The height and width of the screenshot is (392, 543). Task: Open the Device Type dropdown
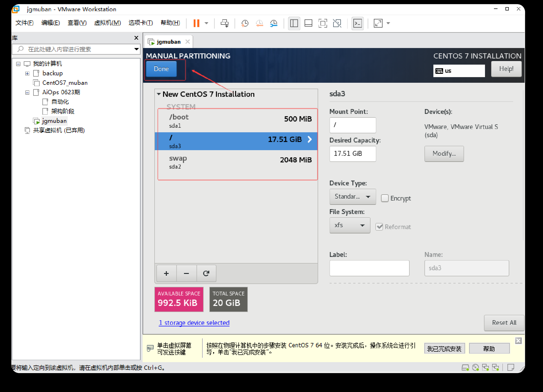353,197
